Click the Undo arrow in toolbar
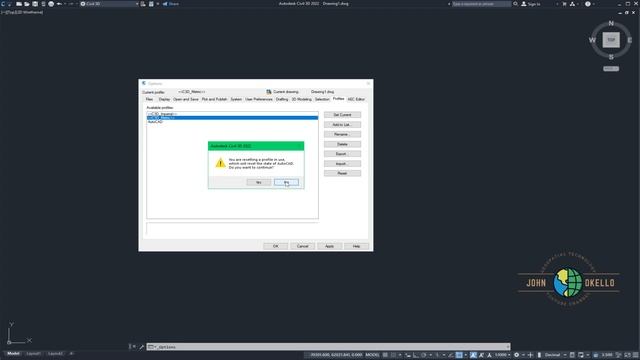 coord(59,4)
